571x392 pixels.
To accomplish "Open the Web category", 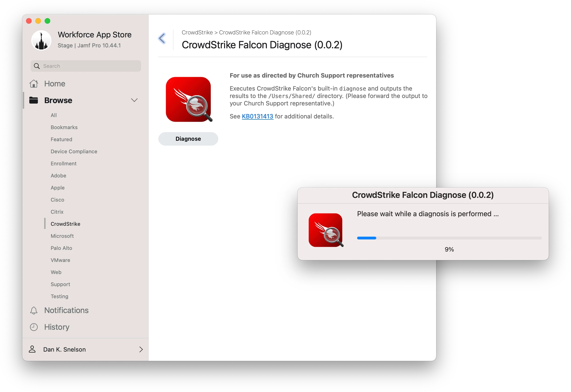I will [56, 272].
